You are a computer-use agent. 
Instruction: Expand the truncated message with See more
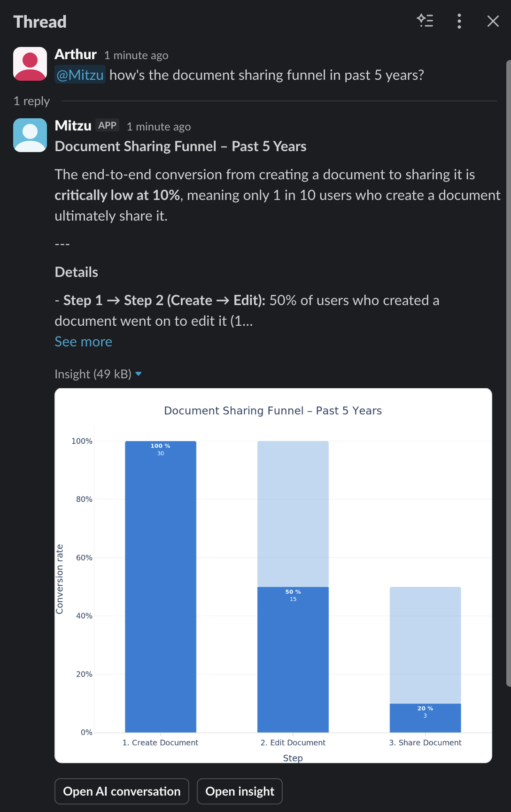(x=83, y=341)
